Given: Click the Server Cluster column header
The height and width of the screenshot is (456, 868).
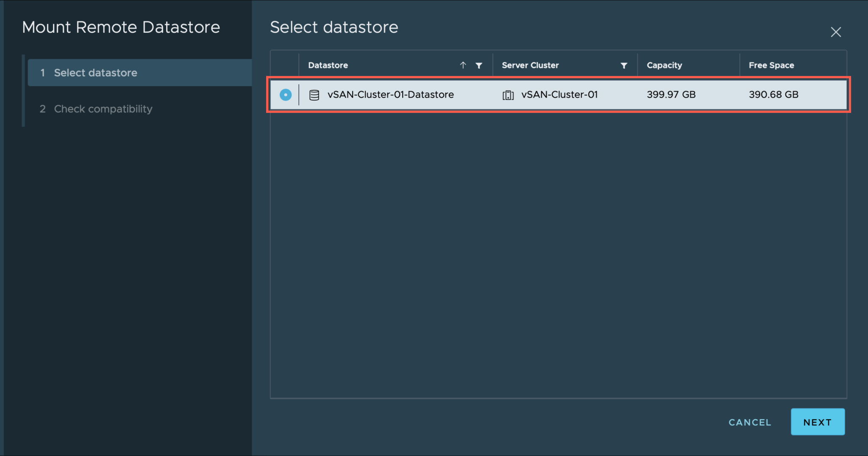Looking at the screenshot, I should (530, 65).
